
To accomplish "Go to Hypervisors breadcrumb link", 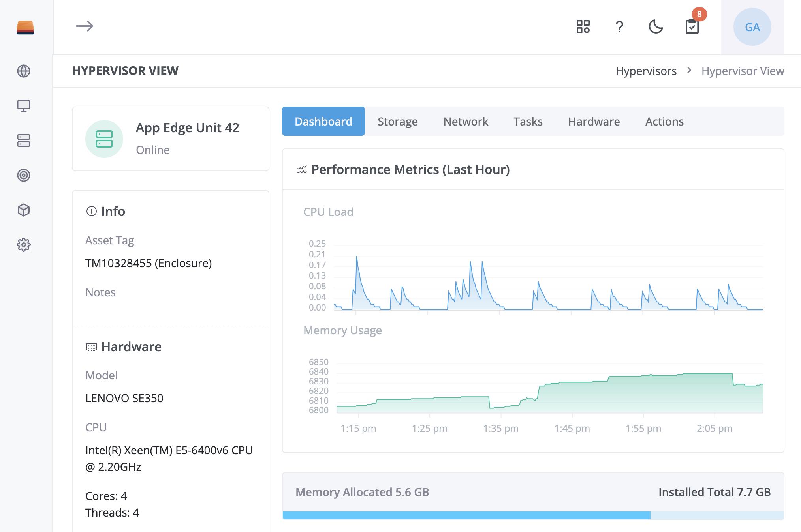I will [x=646, y=71].
